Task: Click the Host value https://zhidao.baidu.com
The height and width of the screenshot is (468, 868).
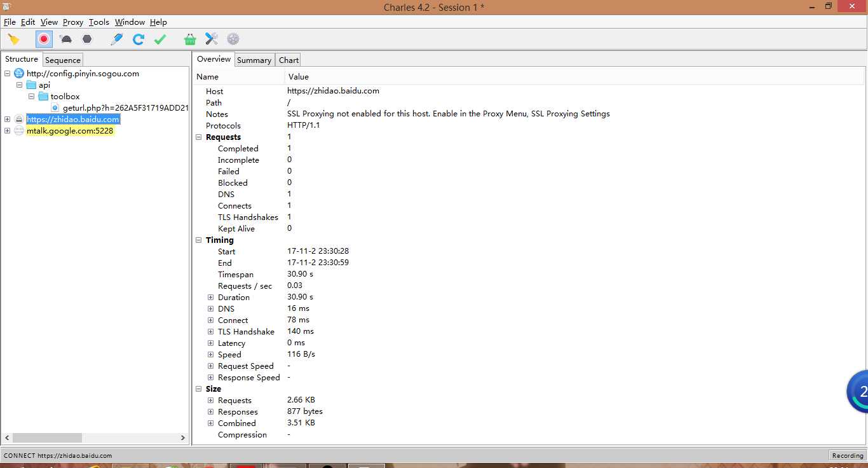Action: (x=333, y=91)
